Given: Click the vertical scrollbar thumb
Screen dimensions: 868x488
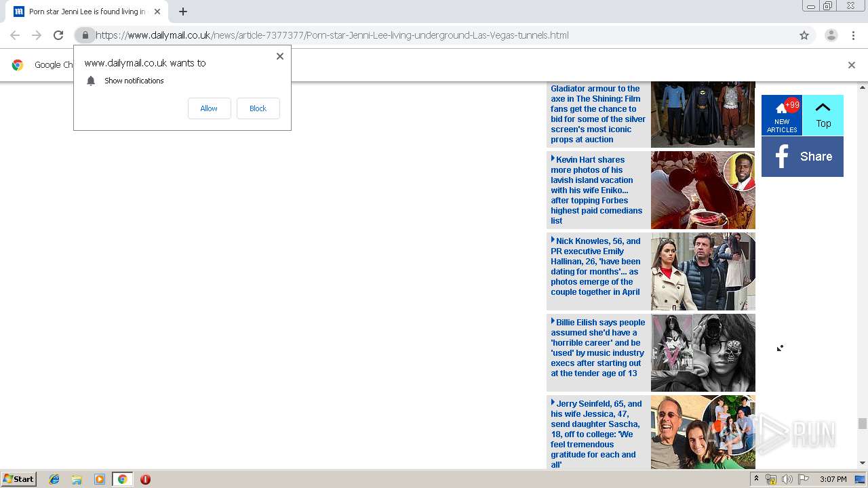Looking at the screenshot, I should coord(863,424).
